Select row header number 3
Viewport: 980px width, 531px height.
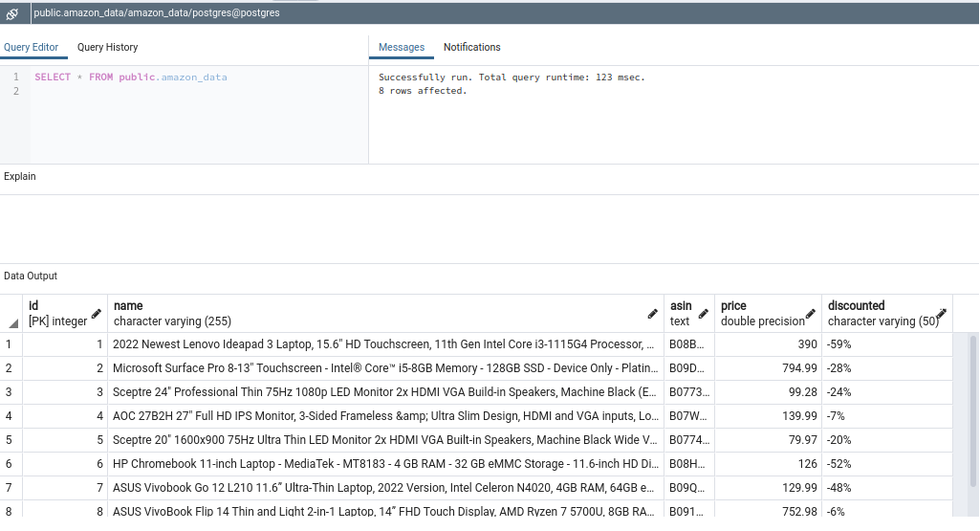pyautogui.click(x=11, y=392)
